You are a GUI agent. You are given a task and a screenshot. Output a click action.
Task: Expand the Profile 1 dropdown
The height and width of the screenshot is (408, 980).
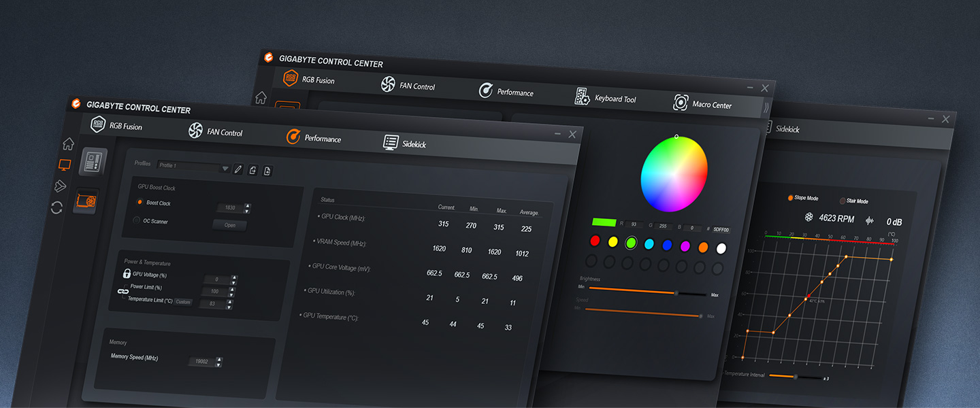[x=225, y=168]
